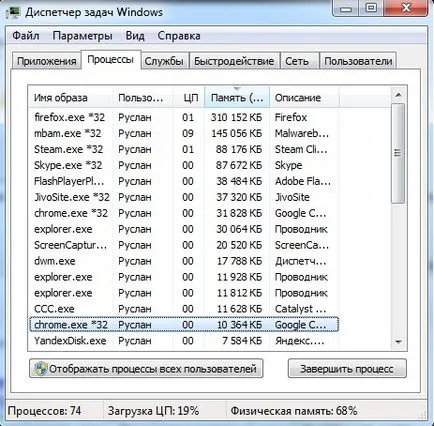Sort by the Пользо... column header
The width and height of the screenshot is (434, 426).
tap(142, 97)
